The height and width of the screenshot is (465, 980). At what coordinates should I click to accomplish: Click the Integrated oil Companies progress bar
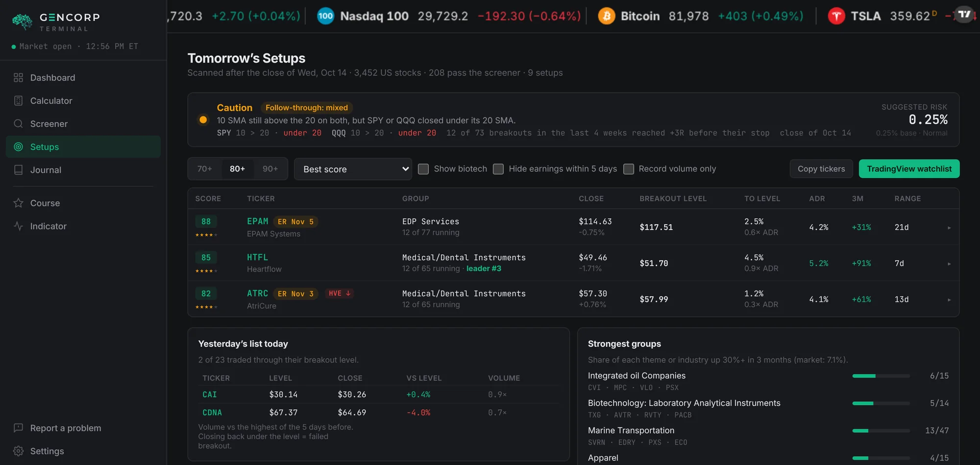[x=881, y=376]
